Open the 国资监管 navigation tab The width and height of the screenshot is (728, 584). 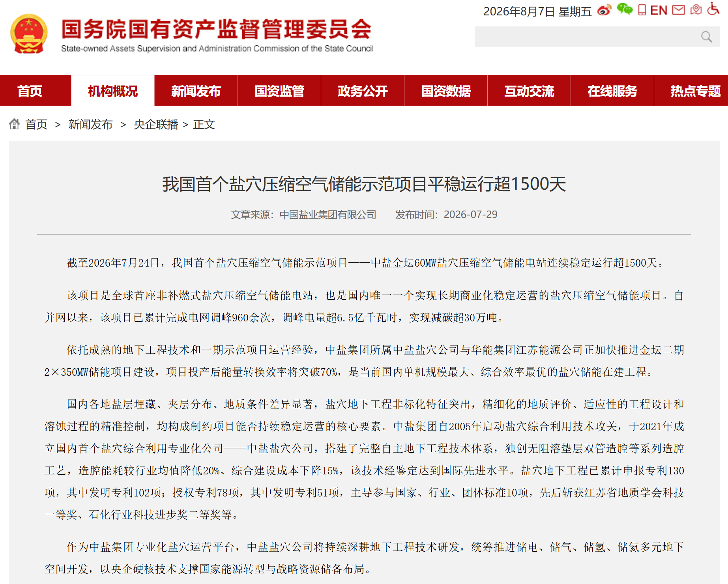coord(279,91)
